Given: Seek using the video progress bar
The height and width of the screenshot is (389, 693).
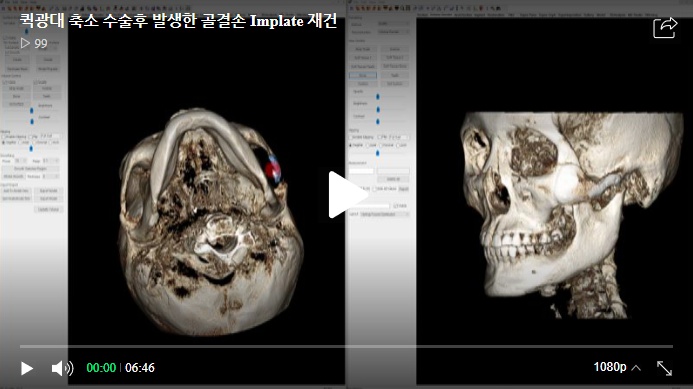Looking at the screenshot, I should point(346,347).
